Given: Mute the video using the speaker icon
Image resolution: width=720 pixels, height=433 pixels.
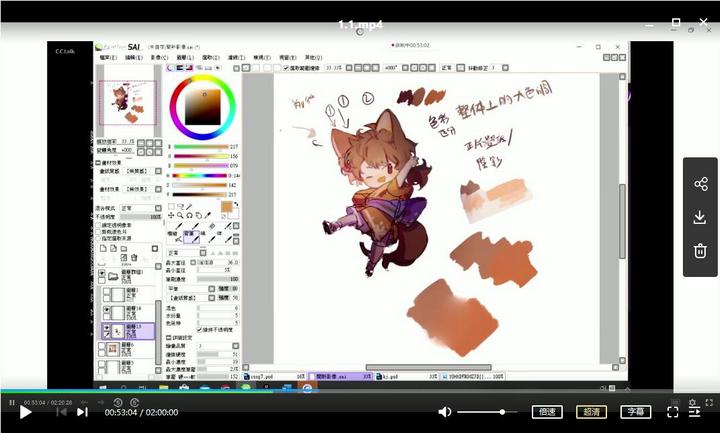Looking at the screenshot, I should click(x=444, y=412).
